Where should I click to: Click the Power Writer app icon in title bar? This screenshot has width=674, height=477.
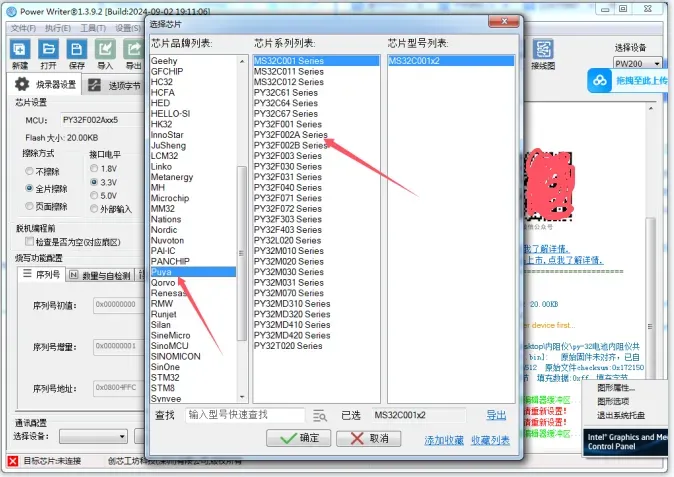pyautogui.click(x=12, y=12)
